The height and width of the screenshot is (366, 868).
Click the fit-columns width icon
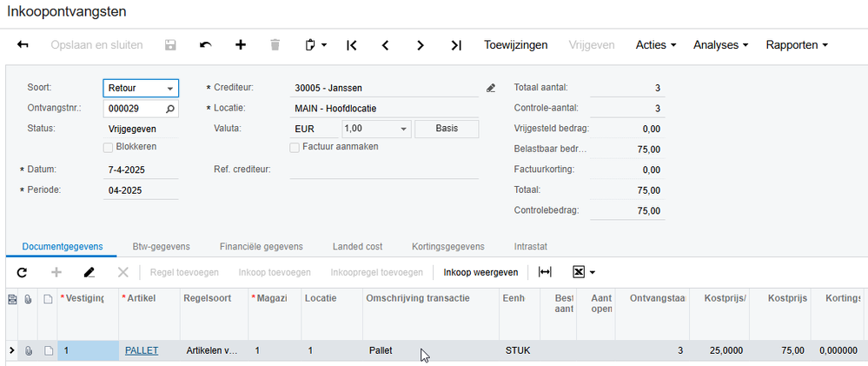(546, 272)
